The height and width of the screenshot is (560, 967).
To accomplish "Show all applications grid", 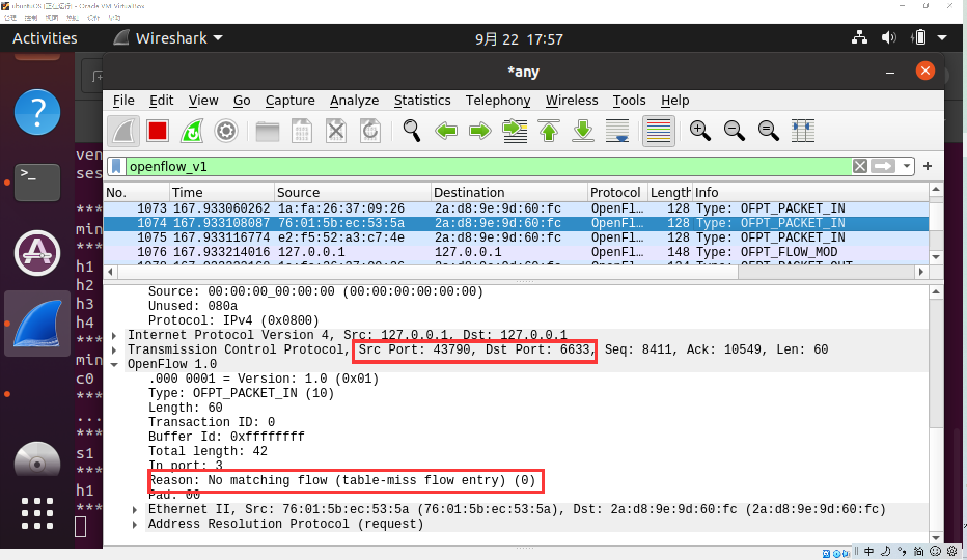I will tap(37, 513).
